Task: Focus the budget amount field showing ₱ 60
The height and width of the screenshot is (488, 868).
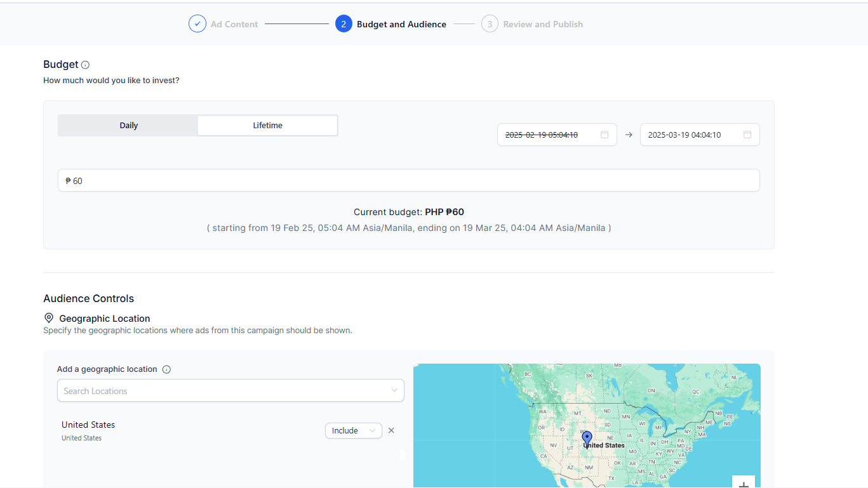Action: click(408, 180)
